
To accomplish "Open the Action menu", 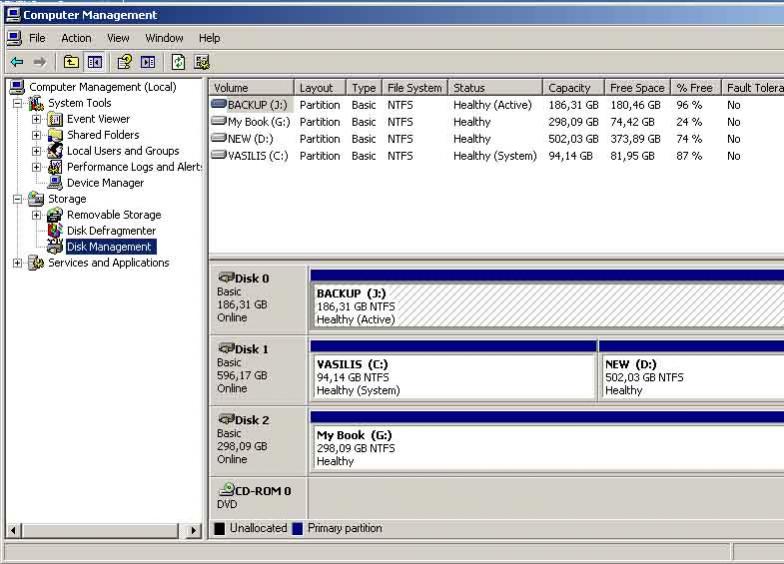I will coord(76,38).
